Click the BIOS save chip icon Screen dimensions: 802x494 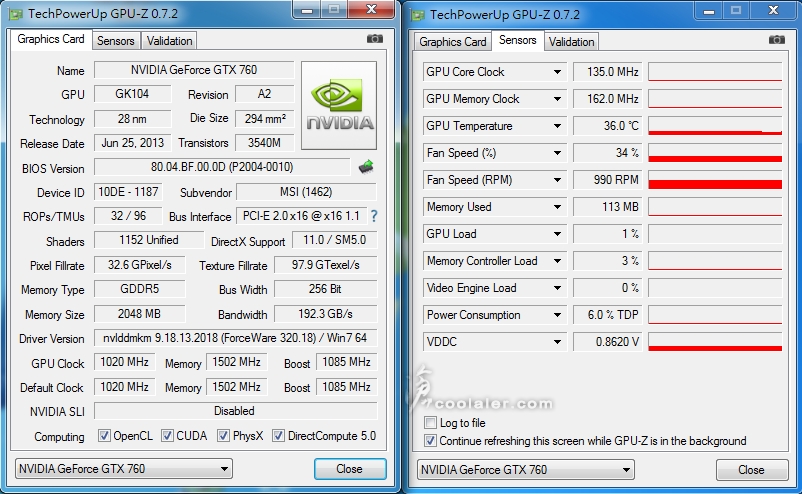coord(366,167)
